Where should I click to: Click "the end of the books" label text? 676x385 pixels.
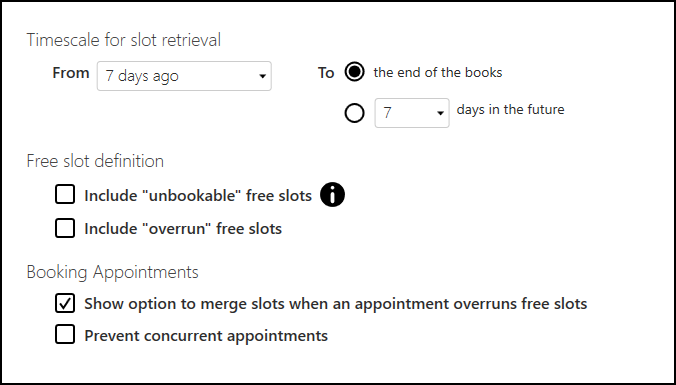coord(438,72)
